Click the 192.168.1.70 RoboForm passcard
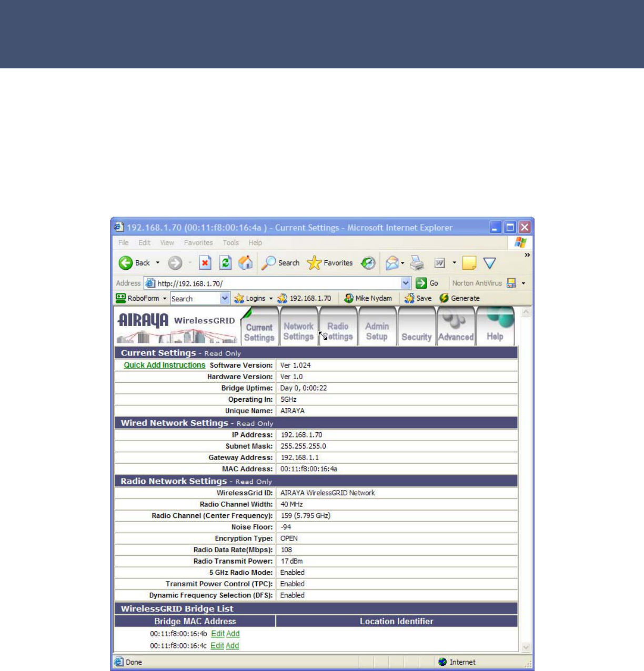The width and height of the screenshot is (644, 671). point(305,298)
